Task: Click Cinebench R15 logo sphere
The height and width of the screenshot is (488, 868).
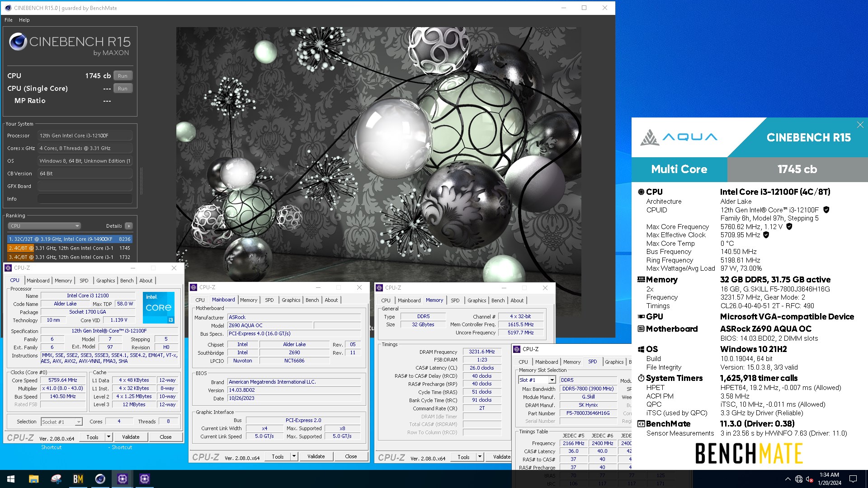Action: [x=18, y=42]
